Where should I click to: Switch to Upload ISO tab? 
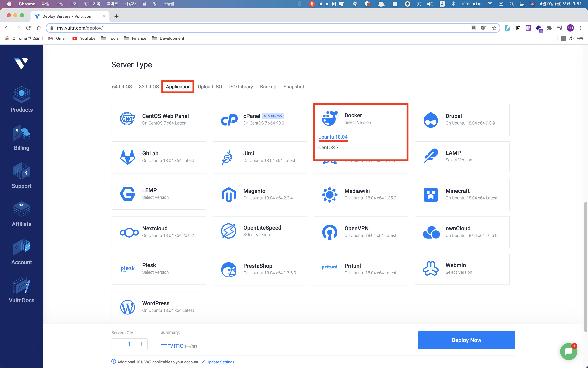[x=210, y=87]
